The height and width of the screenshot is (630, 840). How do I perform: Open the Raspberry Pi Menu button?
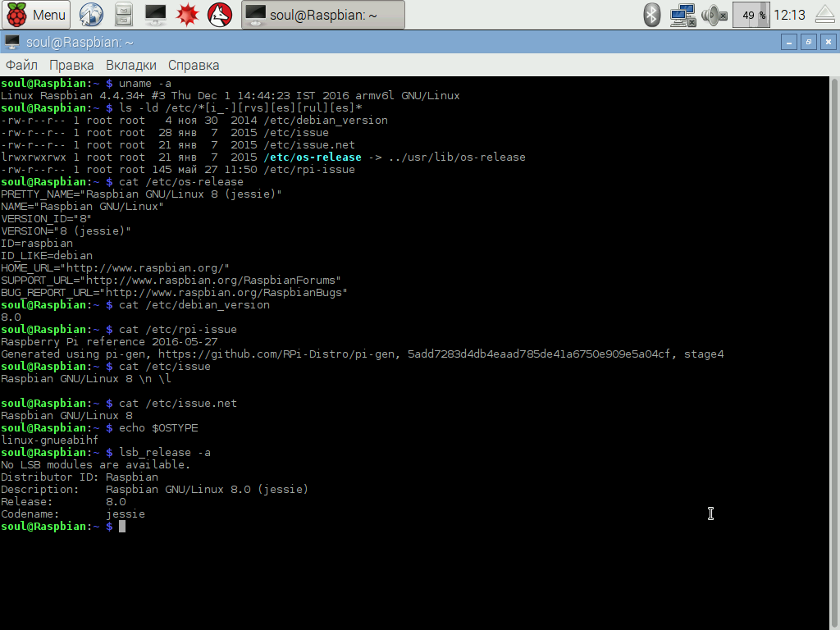click(35, 15)
